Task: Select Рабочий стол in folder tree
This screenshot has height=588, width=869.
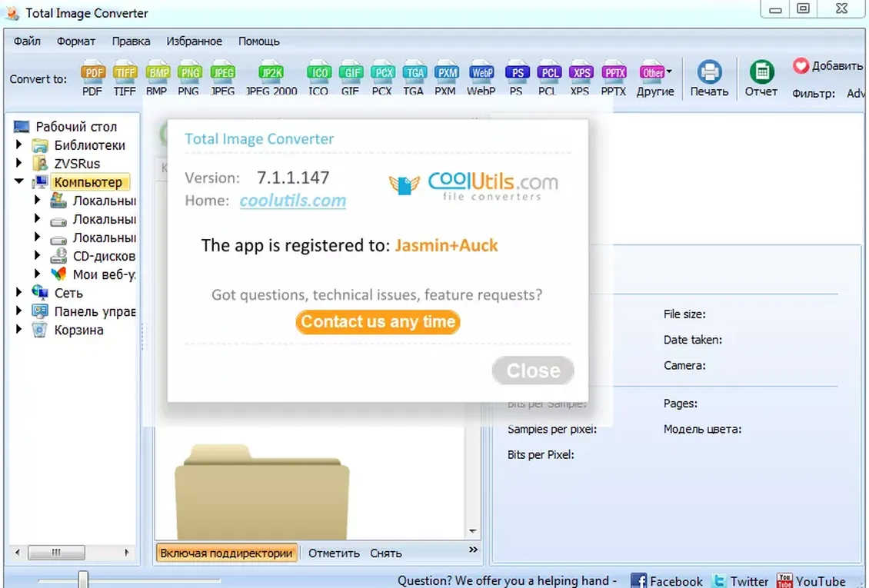Action: (x=76, y=127)
